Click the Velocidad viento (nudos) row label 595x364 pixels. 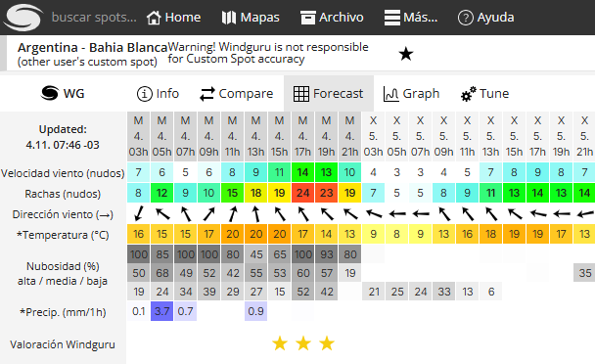tap(63, 173)
